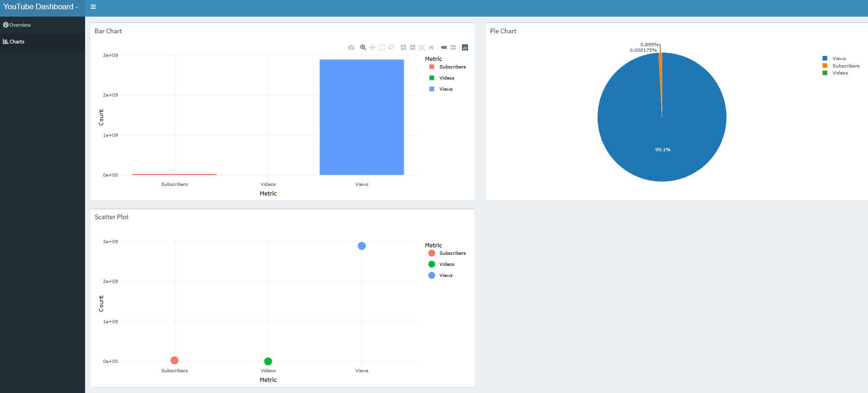Viewport: 868px width, 393px height.
Task: Select the Zoom tool in bar chart modebar
Action: pos(363,47)
